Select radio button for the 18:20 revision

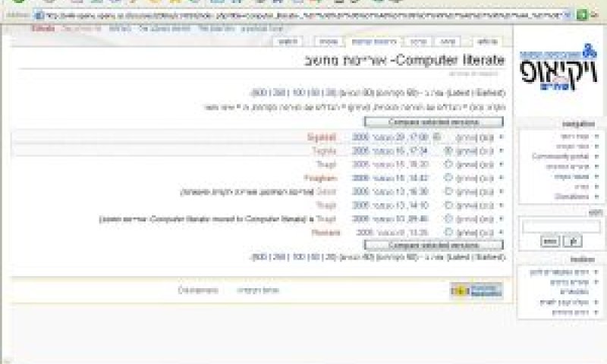[x=448, y=165]
